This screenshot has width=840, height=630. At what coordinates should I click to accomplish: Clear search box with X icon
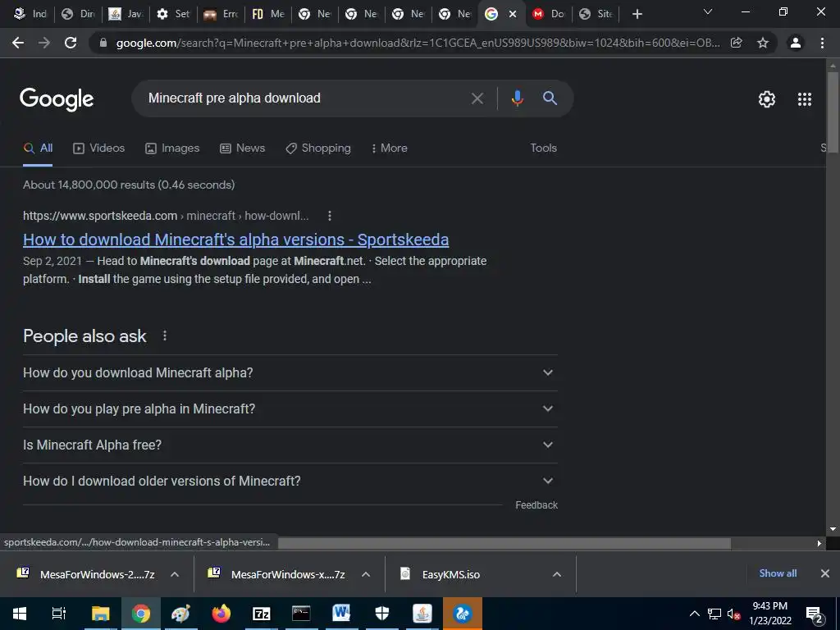point(477,98)
